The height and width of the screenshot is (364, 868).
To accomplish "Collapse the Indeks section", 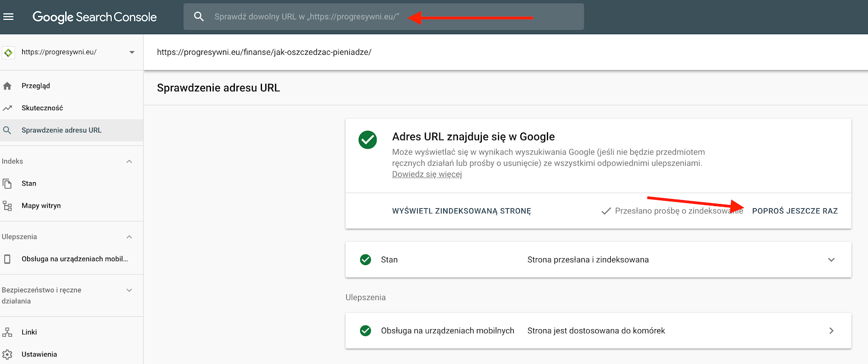I will pyautogui.click(x=129, y=162).
